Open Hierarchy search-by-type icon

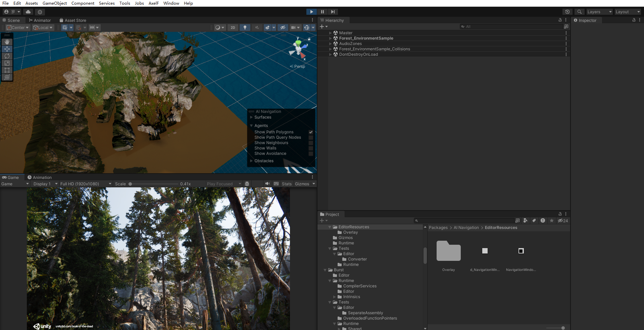coord(566,27)
